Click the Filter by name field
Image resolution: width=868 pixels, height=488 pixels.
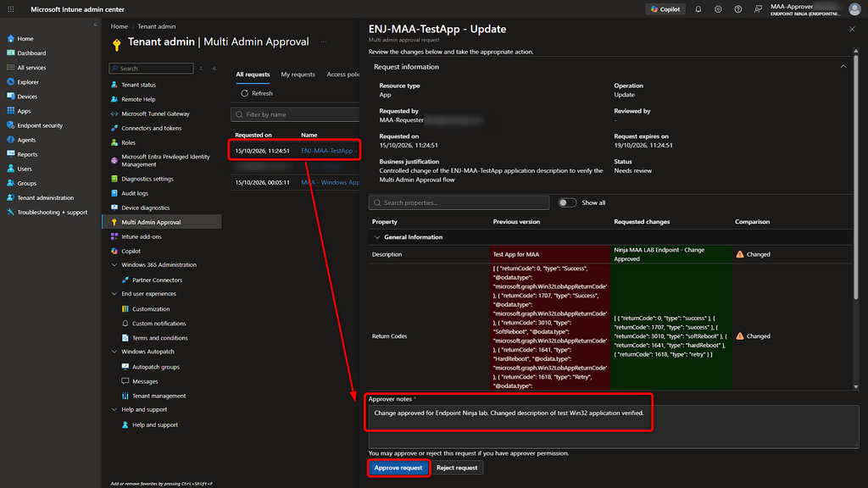[295, 114]
